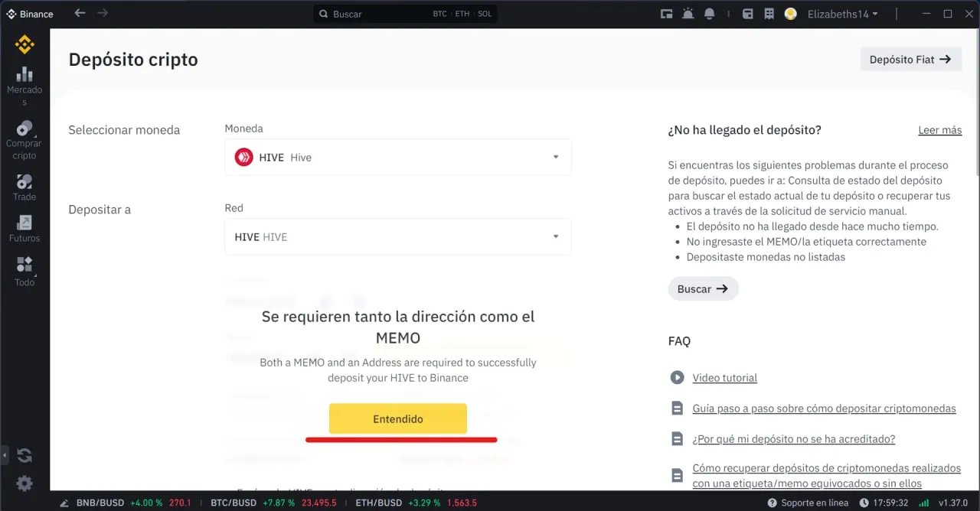Click the red HIVE coin logo

click(244, 157)
